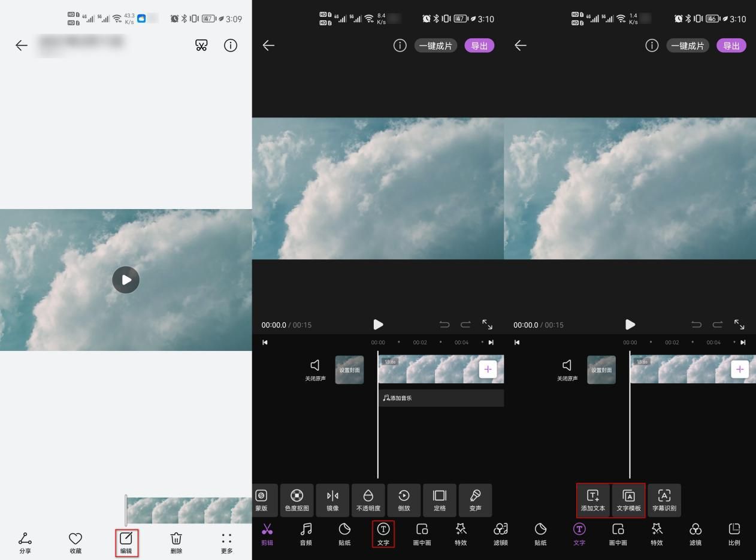
Task: Apply the 倒放 reverse playback tool
Action: pyautogui.click(x=404, y=501)
